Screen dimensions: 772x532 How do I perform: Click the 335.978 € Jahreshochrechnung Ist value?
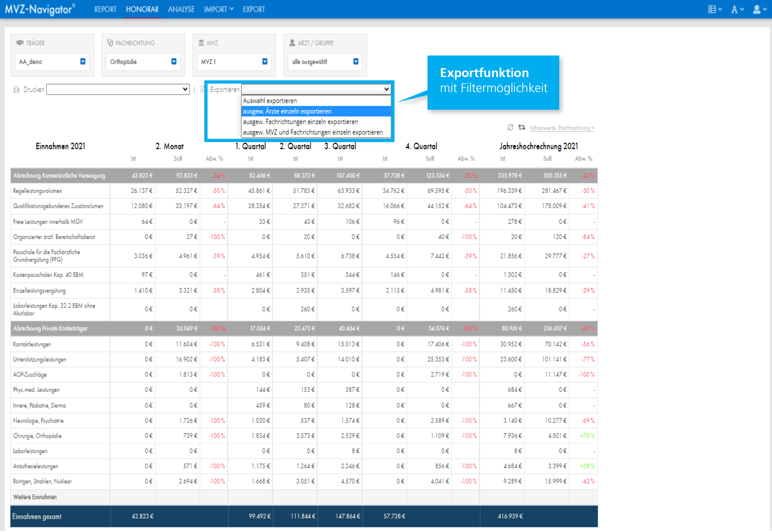510,176
